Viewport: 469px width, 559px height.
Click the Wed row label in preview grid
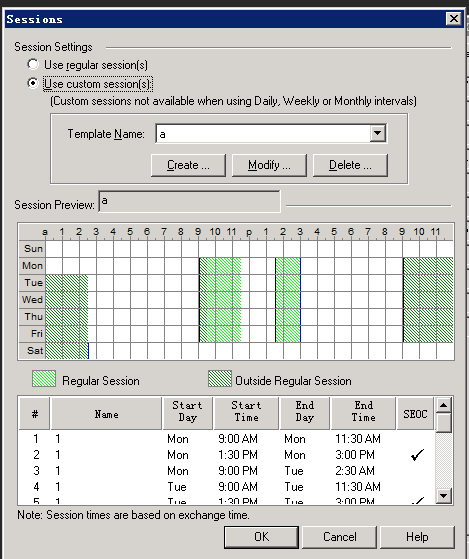32,300
